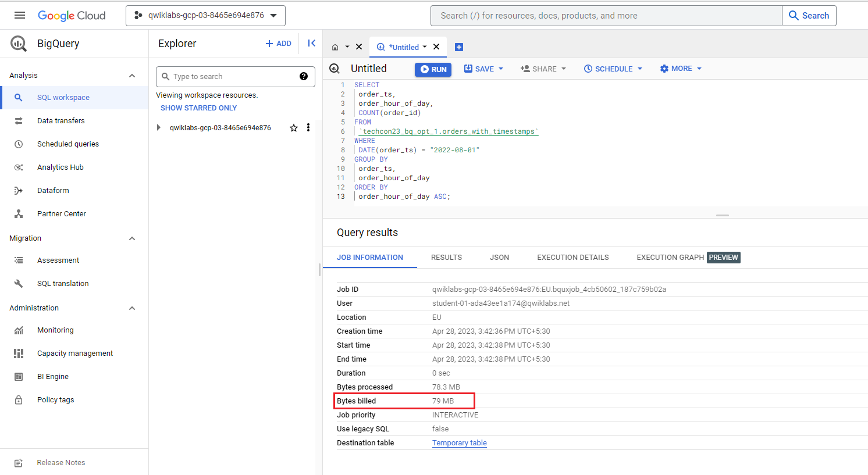Star the qwiklabs-gcp-03 project
The image size is (868, 475).
[294, 128]
